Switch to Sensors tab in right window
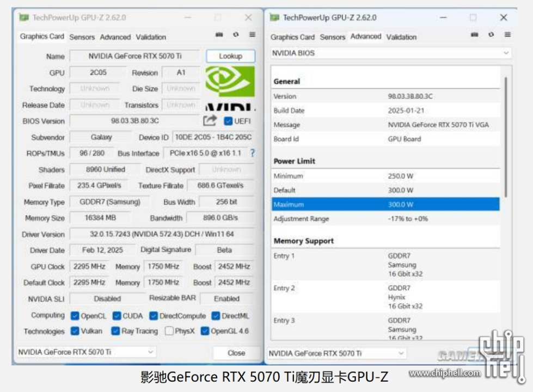This screenshot has width=533, height=392. point(333,37)
